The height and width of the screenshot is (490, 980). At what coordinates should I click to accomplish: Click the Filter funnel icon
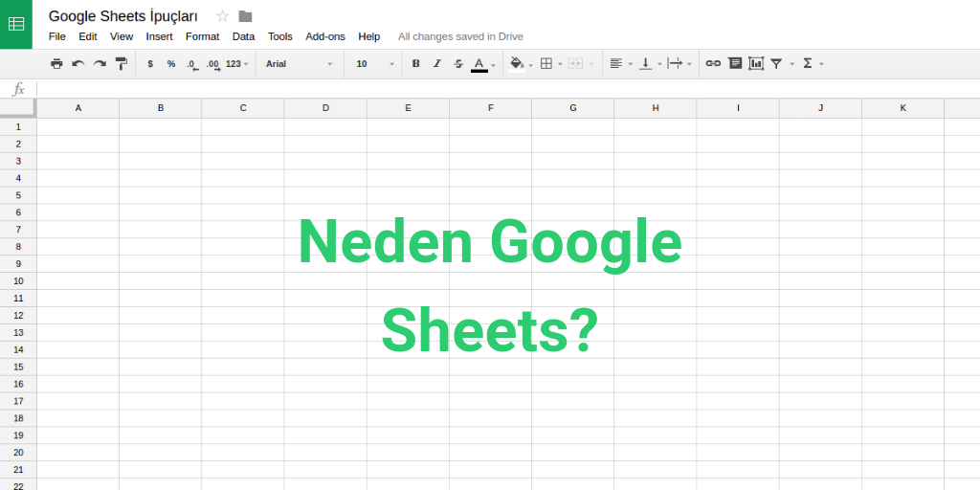click(x=776, y=64)
